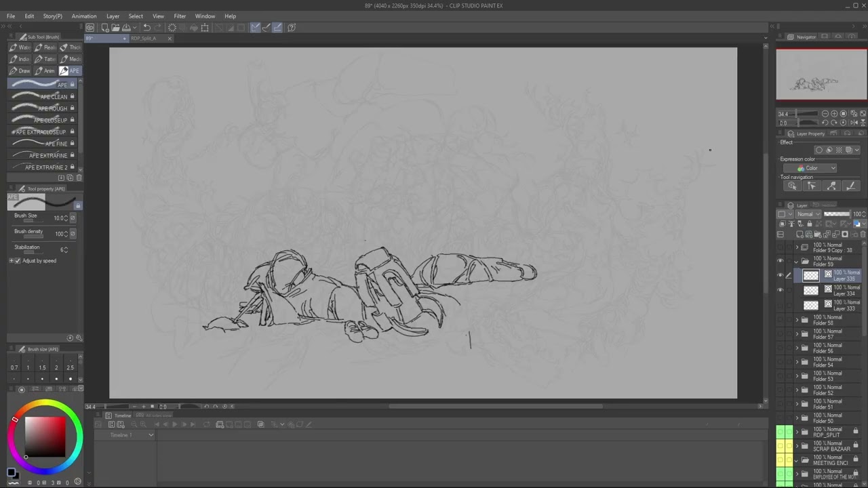Click the Navigator canvas thumbnail
The image size is (868, 488).
(821, 75)
